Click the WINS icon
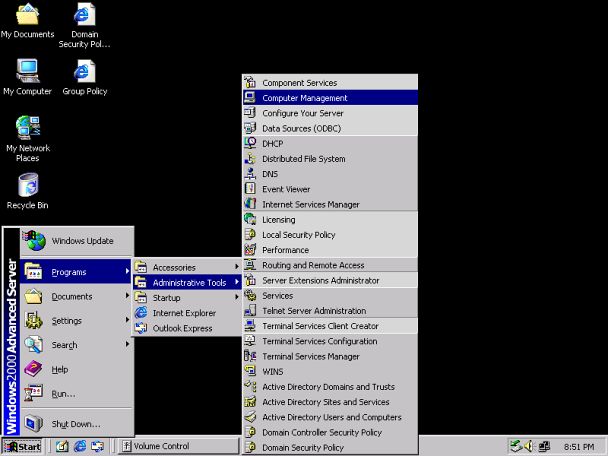Image resolution: width=608 pixels, height=456 pixels. 250,371
